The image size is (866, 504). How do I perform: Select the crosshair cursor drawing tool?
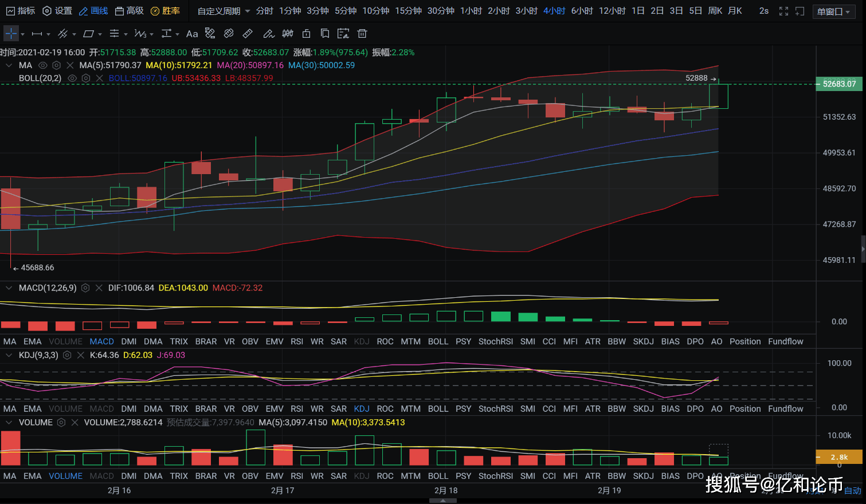(x=11, y=34)
